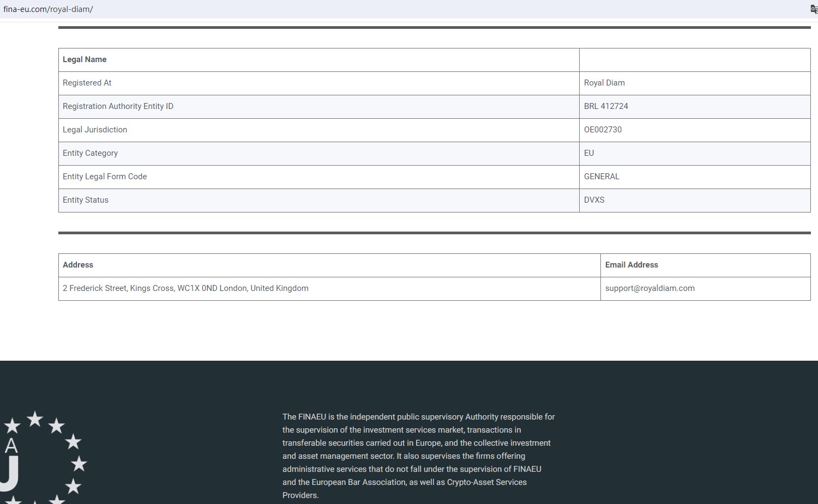Click the 'DVXS' value cell
818x504 pixels.
(695, 201)
